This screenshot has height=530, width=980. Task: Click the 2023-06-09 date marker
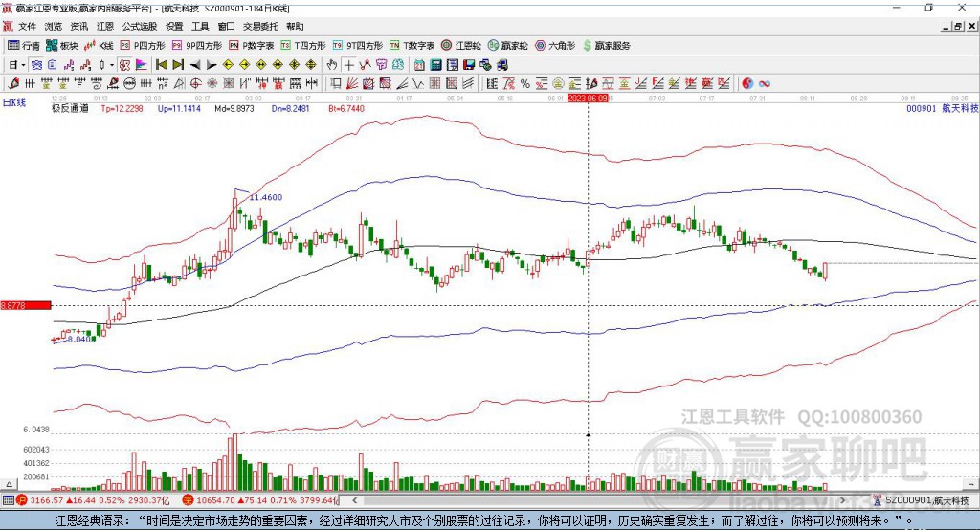coord(588,99)
